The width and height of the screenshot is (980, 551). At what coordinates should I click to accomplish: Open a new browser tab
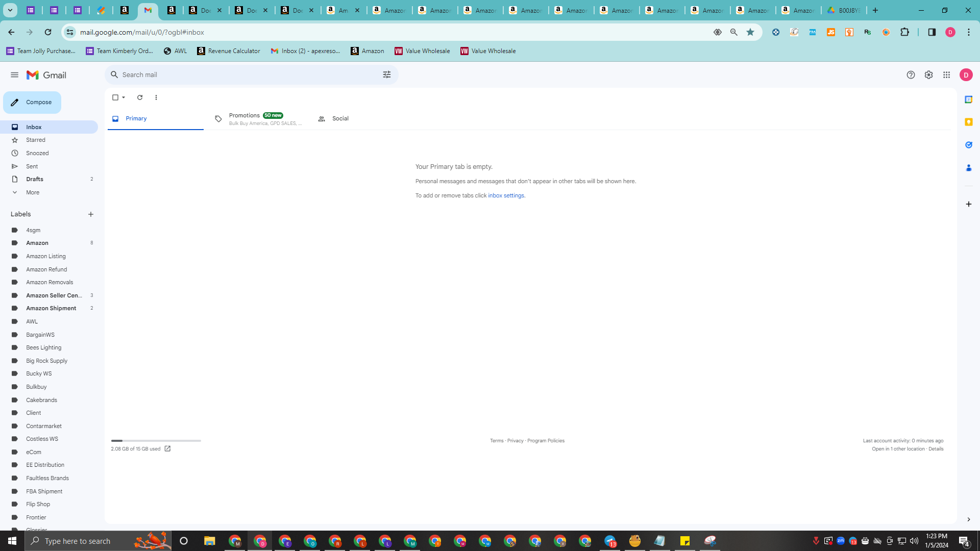(x=875, y=10)
